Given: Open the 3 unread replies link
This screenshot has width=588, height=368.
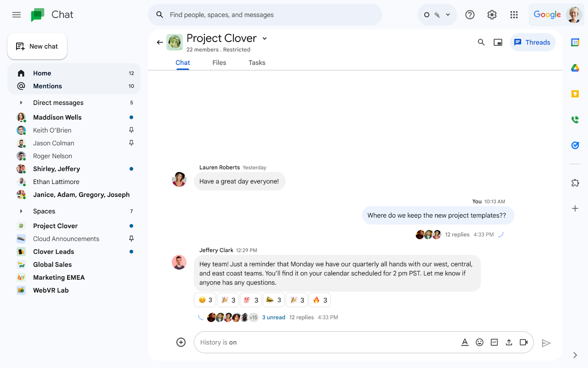Looking at the screenshot, I should pos(274,317).
